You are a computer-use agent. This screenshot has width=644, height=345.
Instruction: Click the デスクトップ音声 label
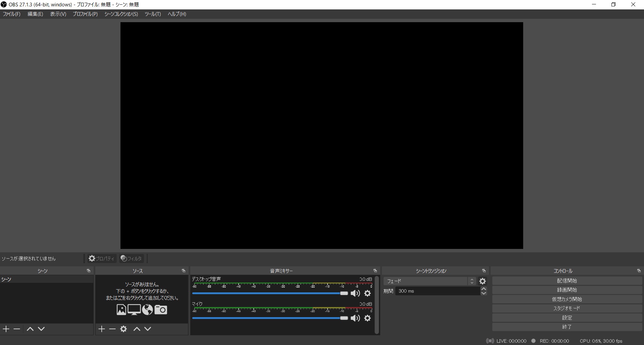206,279
